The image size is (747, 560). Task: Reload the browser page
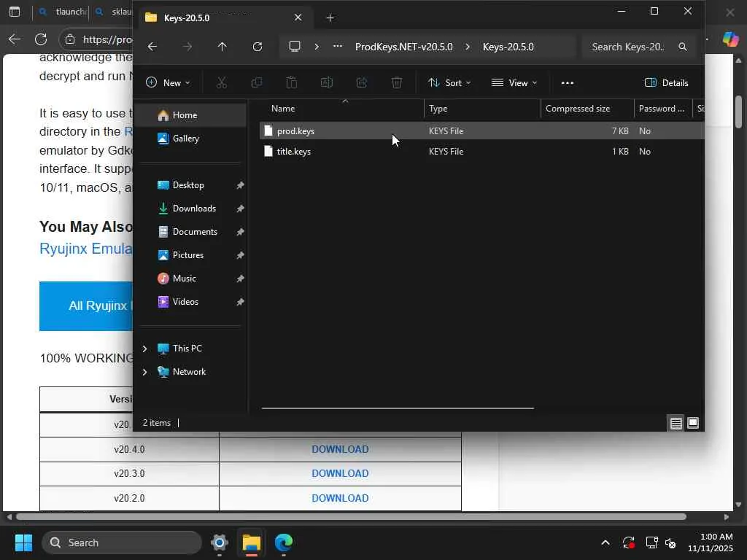coord(41,39)
